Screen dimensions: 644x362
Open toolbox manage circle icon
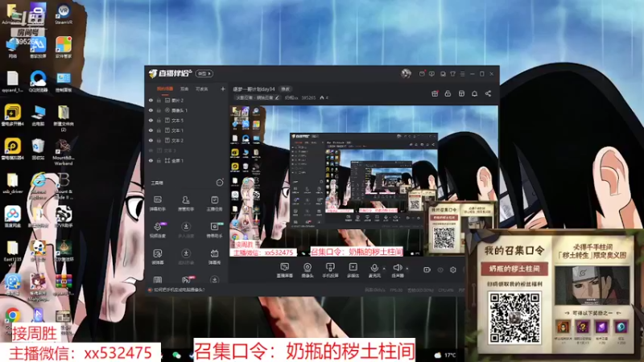click(x=220, y=183)
